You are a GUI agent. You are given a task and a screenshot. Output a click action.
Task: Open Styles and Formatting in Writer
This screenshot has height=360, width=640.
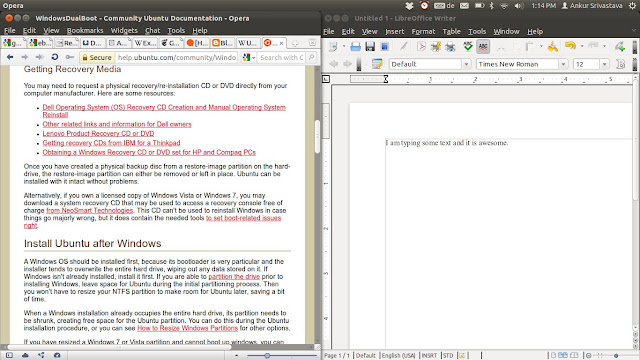click(377, 64)
